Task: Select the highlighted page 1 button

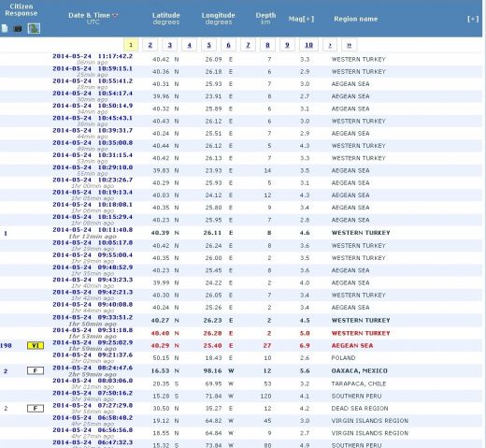Action: click(131, 45)
